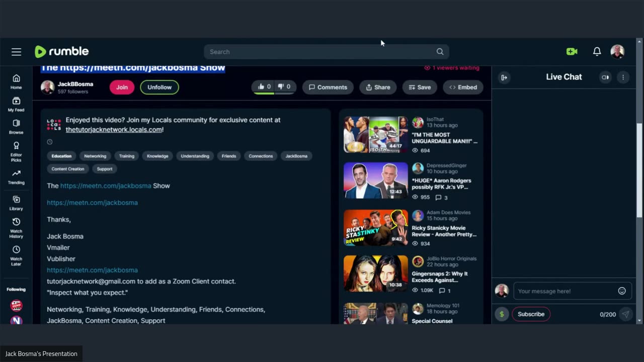
Task: Open the green Go Live camera icon
Action: click(x=572, y=51)
